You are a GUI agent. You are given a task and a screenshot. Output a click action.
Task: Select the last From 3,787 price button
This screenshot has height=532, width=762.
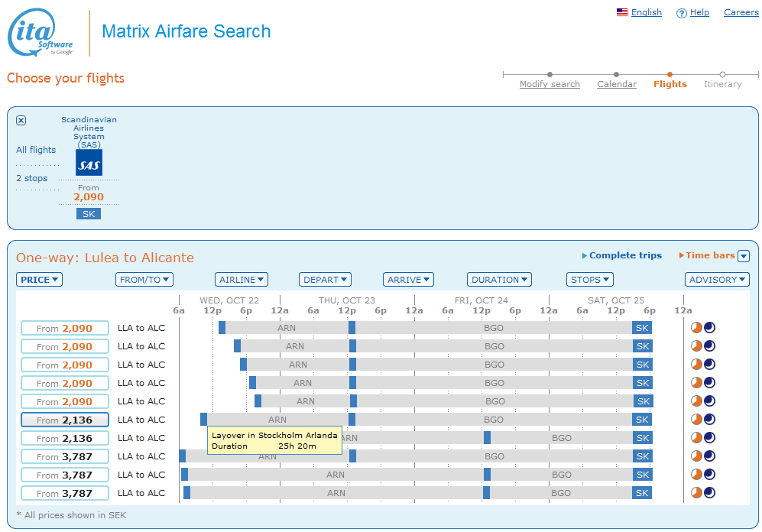(65, 493)
